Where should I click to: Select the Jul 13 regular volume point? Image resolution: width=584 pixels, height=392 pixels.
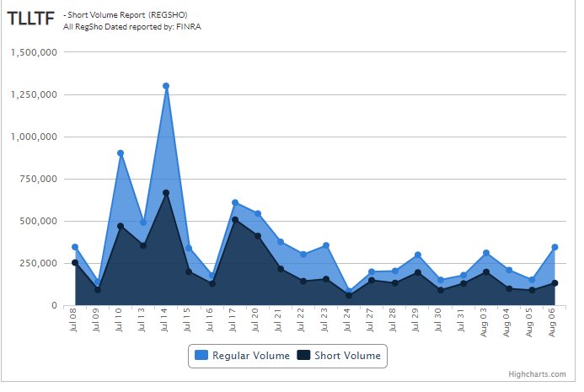point(143,223)
